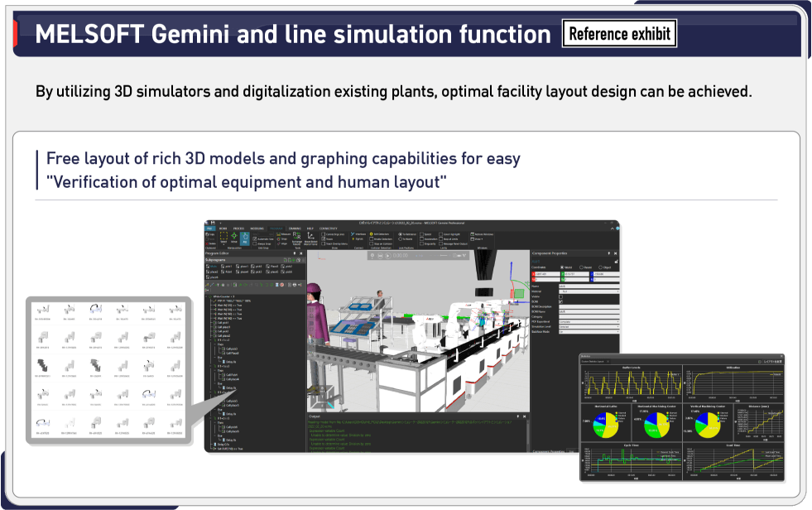Open simulation settings gear icon

coord(372,255)
